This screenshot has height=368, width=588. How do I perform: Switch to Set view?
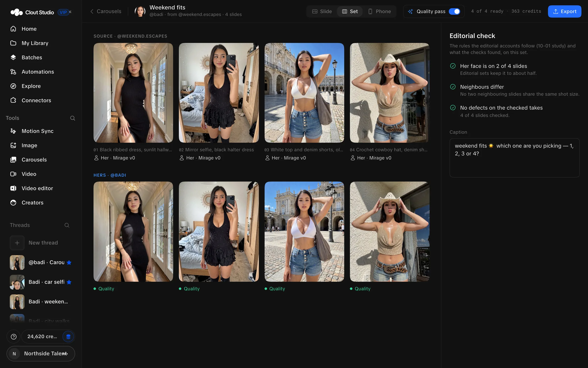pyautogui.click(x=350, y=11)
